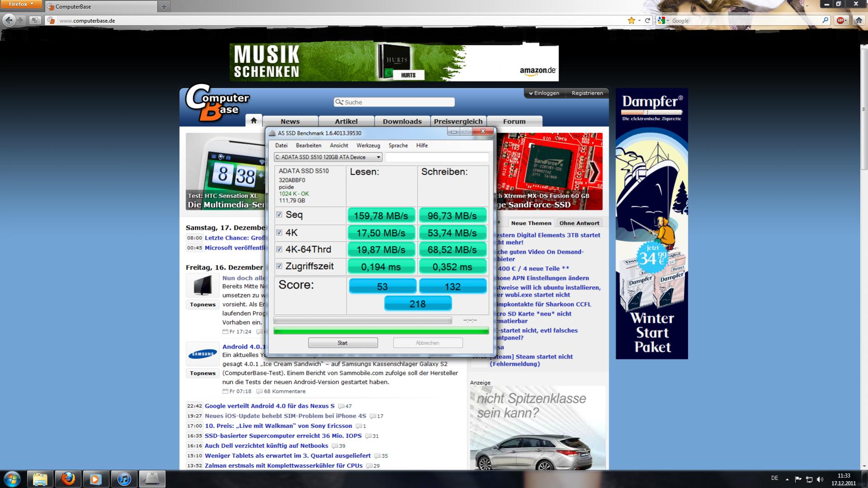This screenshot has height=488, width=868.
Task: Open 'Google verteilt Android 4.0' news link
Action: [x=270, y=406]
